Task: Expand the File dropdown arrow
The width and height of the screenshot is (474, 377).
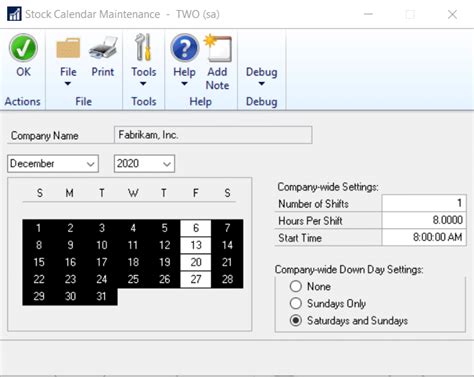Action: click(x=68, y=84)
